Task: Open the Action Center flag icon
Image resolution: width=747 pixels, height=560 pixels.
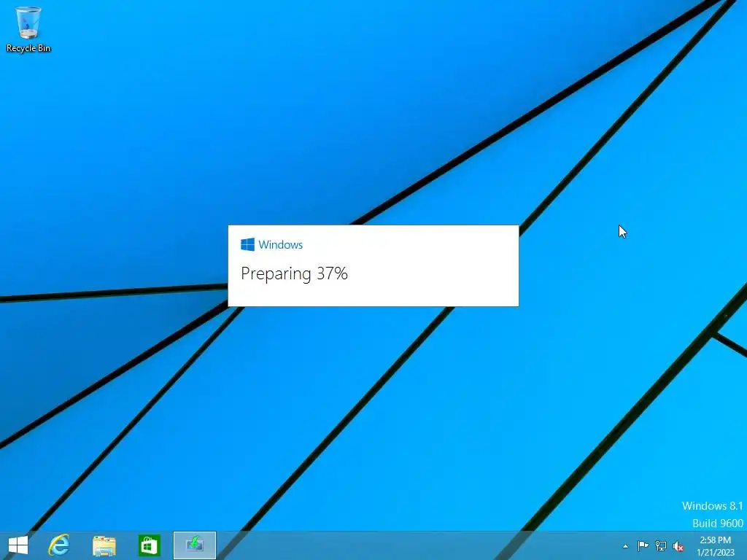Action: 643,545
